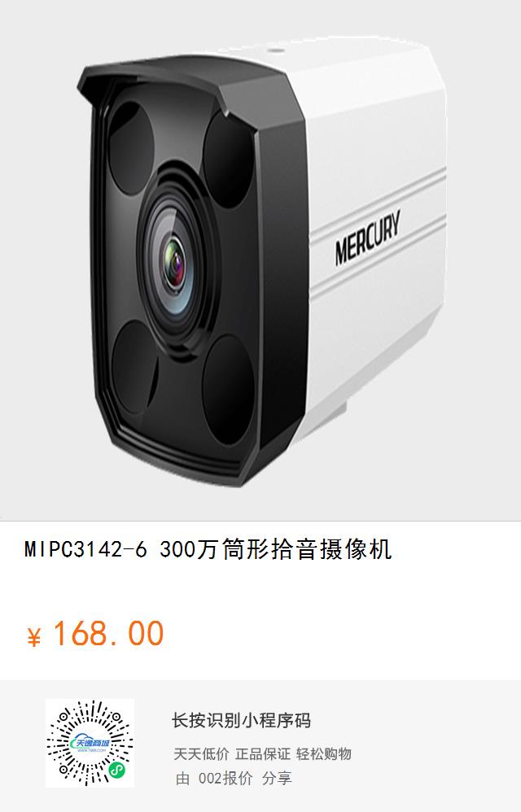The height and width of the screenshot is (812, 521).
Task: Click the 天逸商城 logo inside QR code
Action: (x=90, y=743)
